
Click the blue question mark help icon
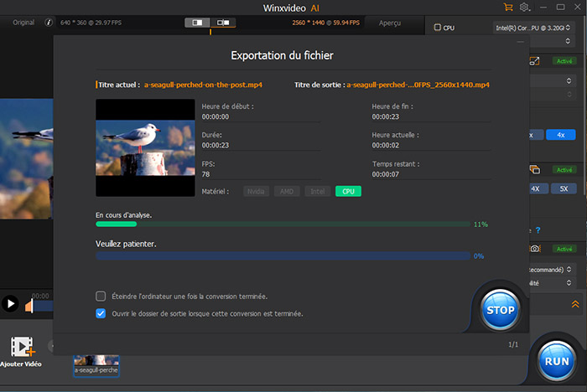[538, 230]
